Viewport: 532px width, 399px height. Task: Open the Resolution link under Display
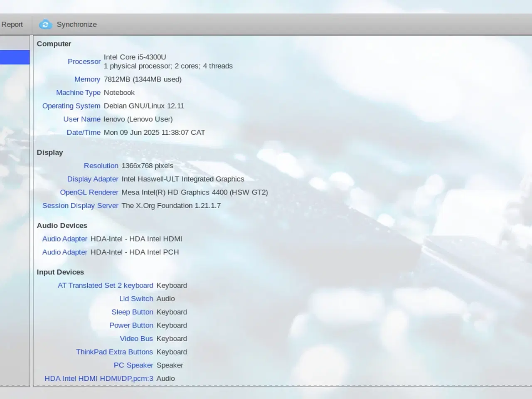(101, 166)
